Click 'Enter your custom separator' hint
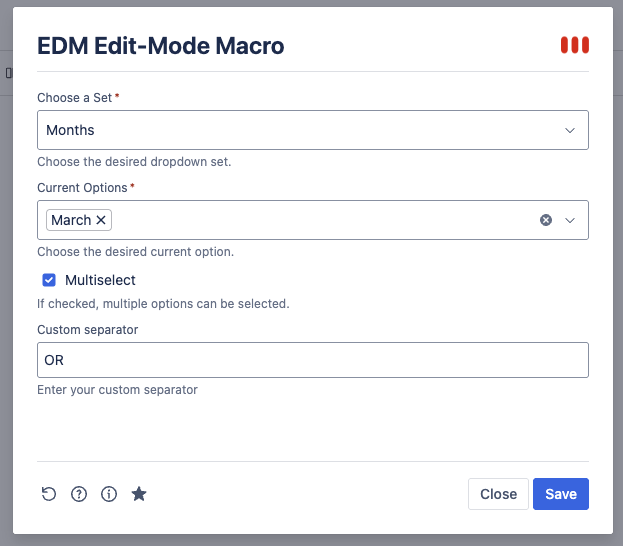Viewport: 623px width, 546px height. click(x=117, y=389)
